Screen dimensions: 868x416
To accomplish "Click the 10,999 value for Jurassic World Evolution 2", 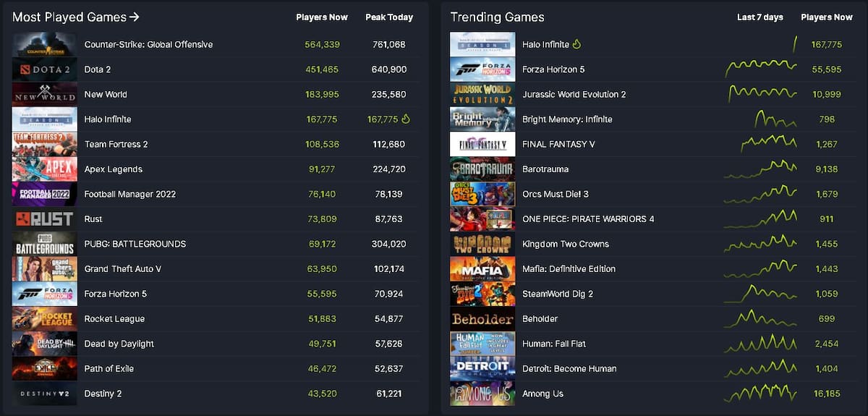I will tap(827, 95).
